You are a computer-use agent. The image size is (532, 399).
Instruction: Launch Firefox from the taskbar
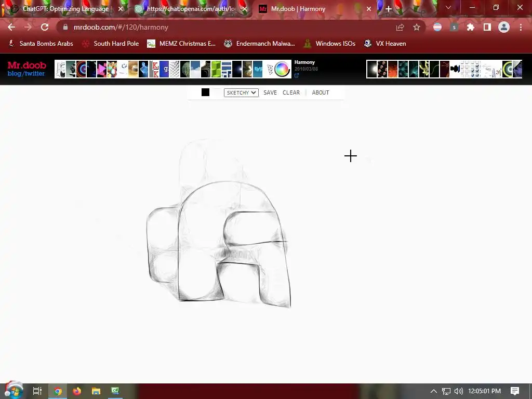point(77,391)
